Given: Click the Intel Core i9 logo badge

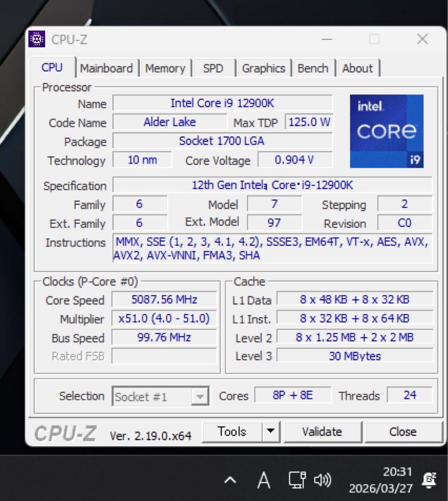Looking at the screenshot, I should (387, 131).
